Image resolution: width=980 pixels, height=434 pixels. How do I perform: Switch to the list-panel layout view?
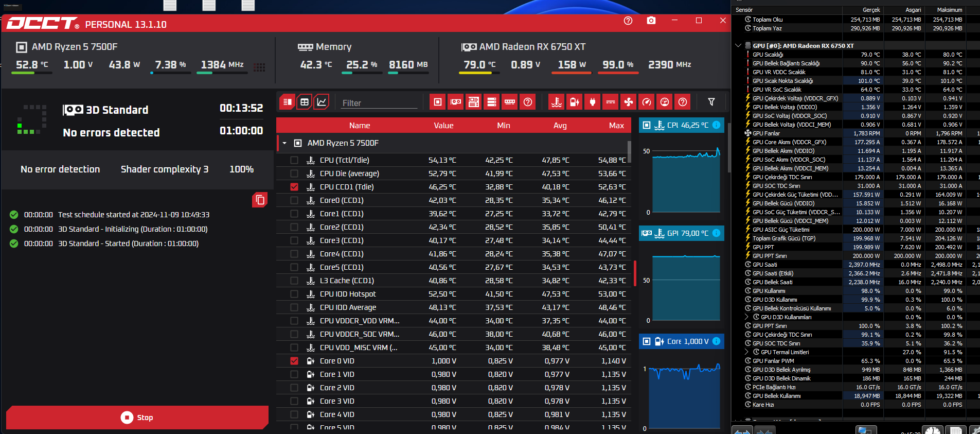(x=288, y=102)
